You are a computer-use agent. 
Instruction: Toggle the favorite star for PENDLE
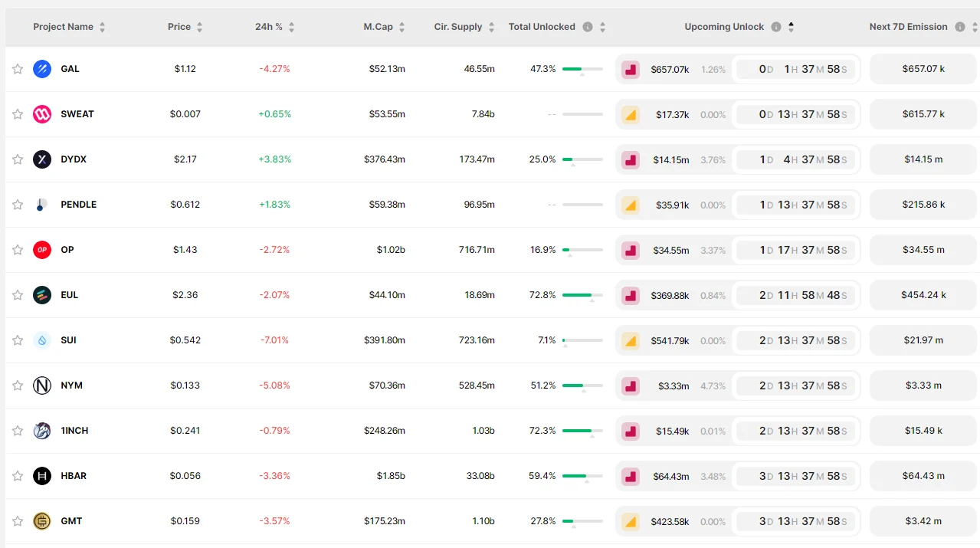(18, 205)
